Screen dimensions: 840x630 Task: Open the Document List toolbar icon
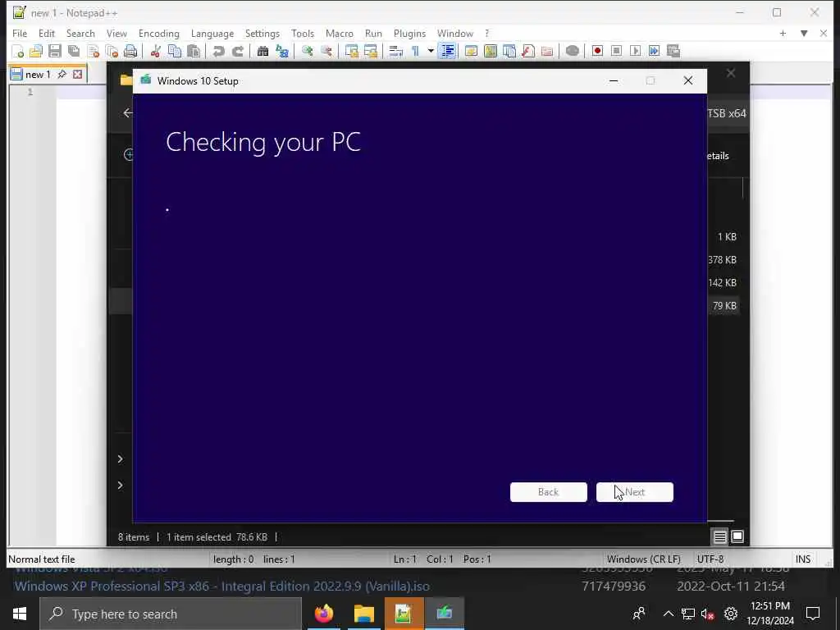point(509,52)
